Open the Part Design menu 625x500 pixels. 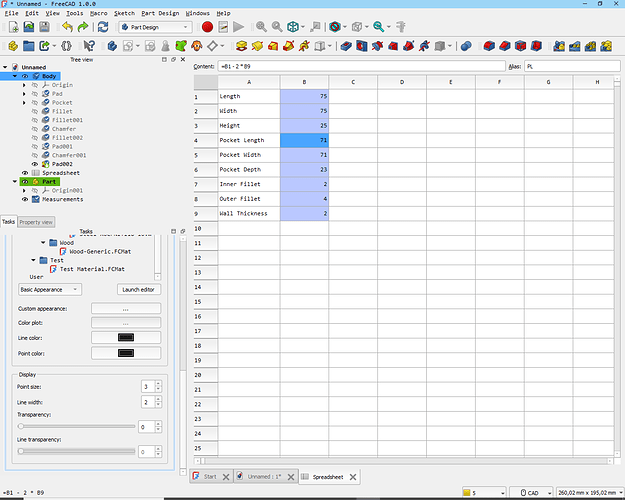pos(160,14)
